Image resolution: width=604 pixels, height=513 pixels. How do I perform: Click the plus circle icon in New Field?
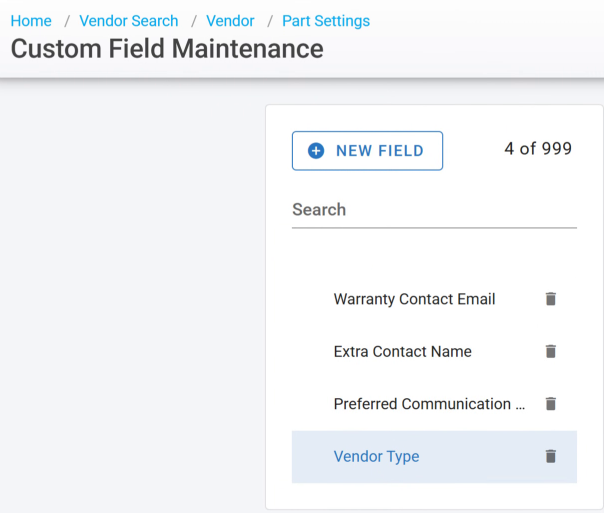[316, 151]
